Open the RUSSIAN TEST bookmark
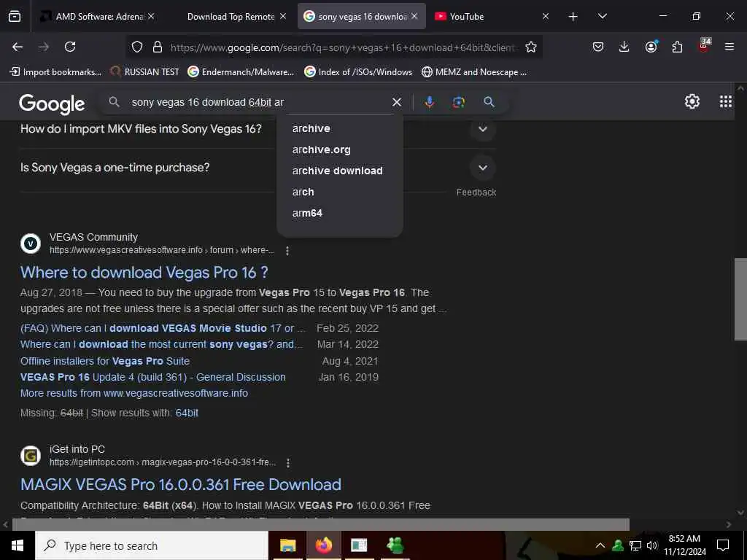The image size is (747, 560). click(145, 72)
